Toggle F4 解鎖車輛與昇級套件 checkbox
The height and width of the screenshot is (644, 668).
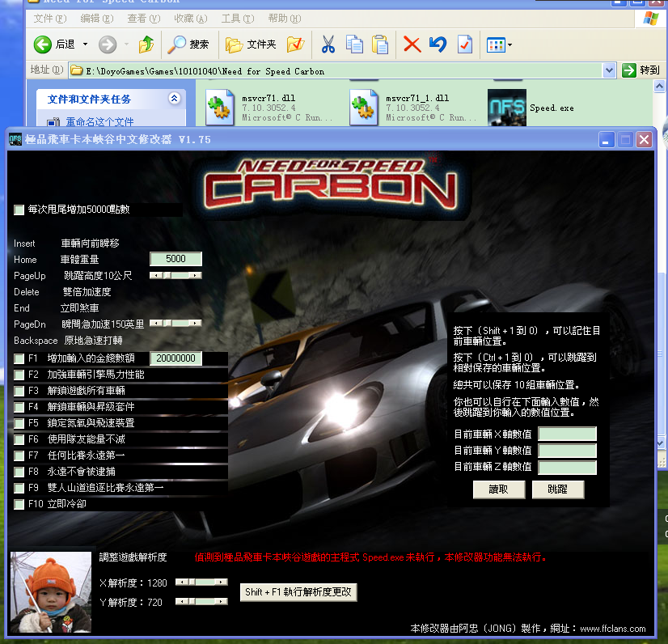[19, 407]
